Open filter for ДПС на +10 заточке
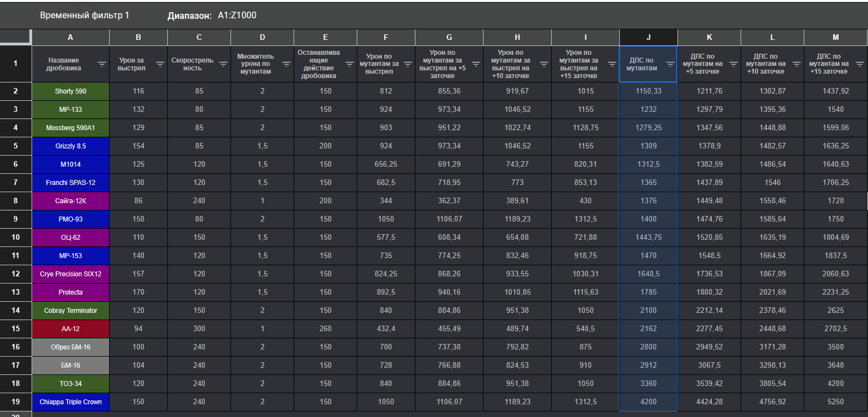The height and width of the screenshot is (417, 868). (x=797, y=64)
